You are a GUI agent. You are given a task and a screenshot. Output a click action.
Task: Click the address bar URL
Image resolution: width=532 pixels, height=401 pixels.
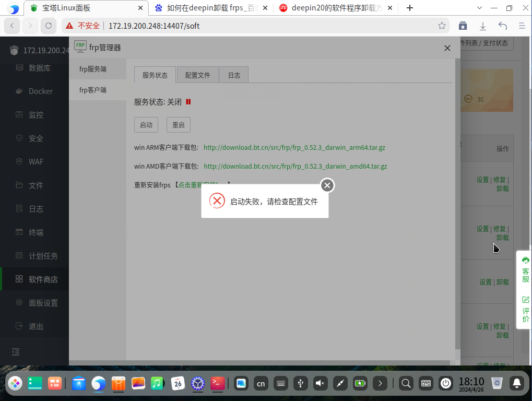[x=154, y=26]
